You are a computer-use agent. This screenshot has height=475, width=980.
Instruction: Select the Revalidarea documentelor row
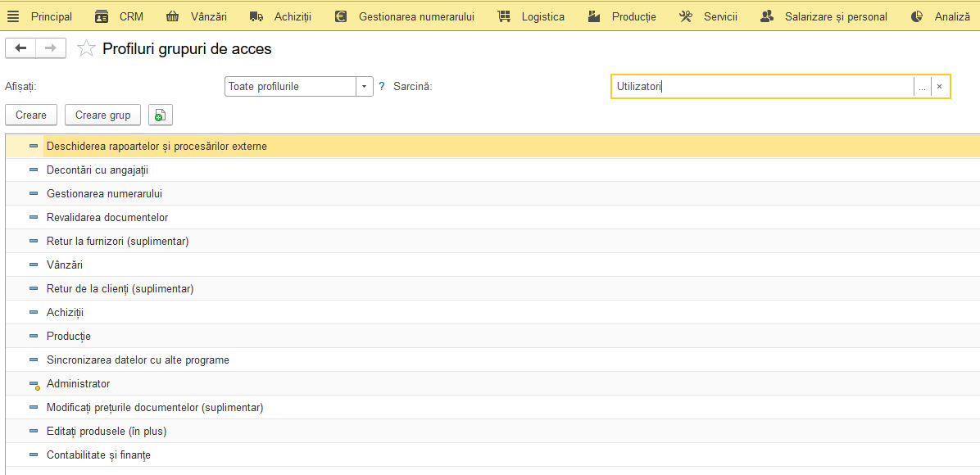point(492,218)
